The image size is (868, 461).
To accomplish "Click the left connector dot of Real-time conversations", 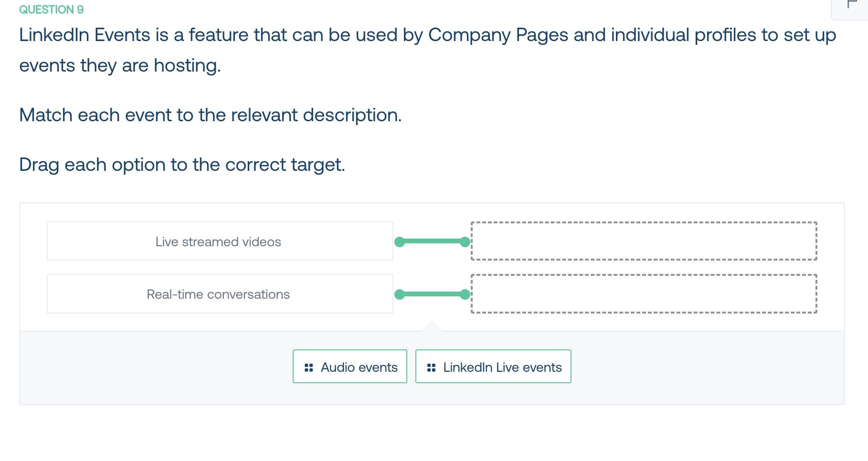I will pyautogui.click(x=400, y=294).
